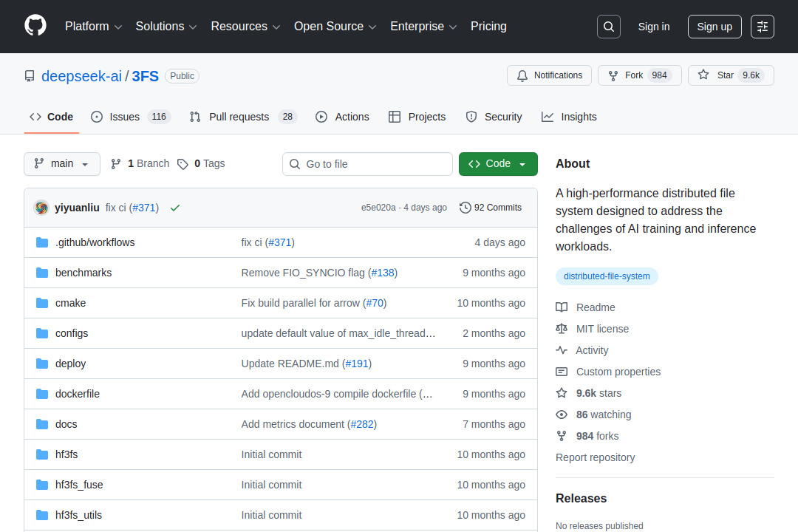The height and width of the screenshot is (532, 798).
Task: Click the green check commit status indicator
Action: point(175,208)
